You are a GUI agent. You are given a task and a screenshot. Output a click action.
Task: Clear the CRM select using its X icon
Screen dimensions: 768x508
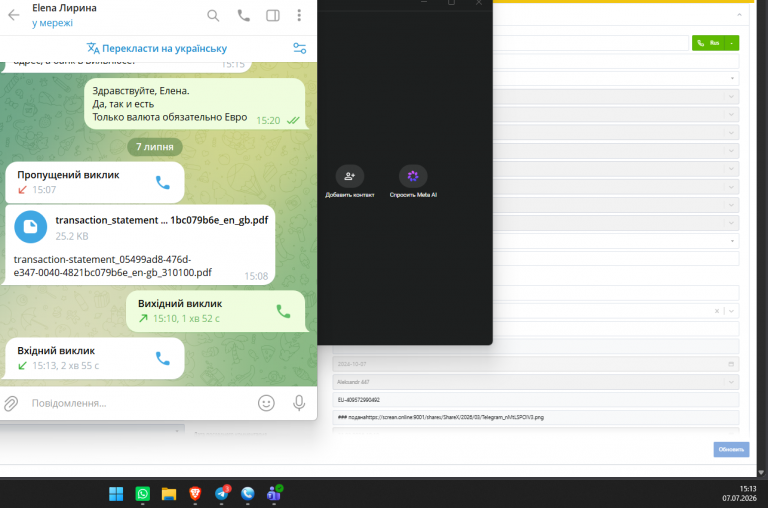click(x=717, y=311)
